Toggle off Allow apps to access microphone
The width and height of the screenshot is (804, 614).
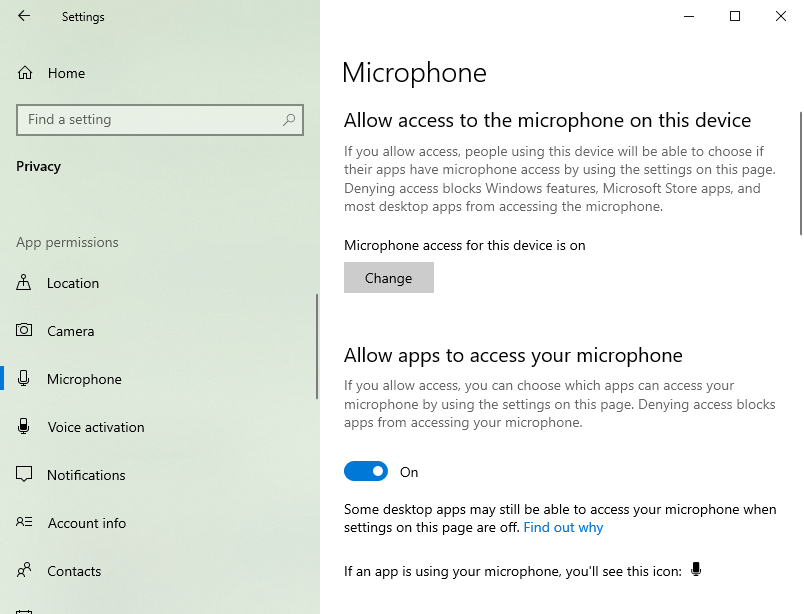[x=366, y=471]
